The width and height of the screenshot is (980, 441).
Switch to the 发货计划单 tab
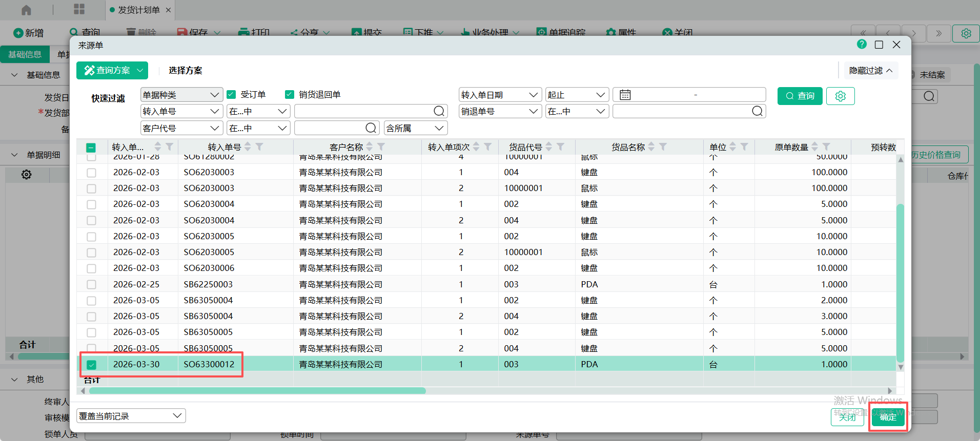tap(138, 10)
